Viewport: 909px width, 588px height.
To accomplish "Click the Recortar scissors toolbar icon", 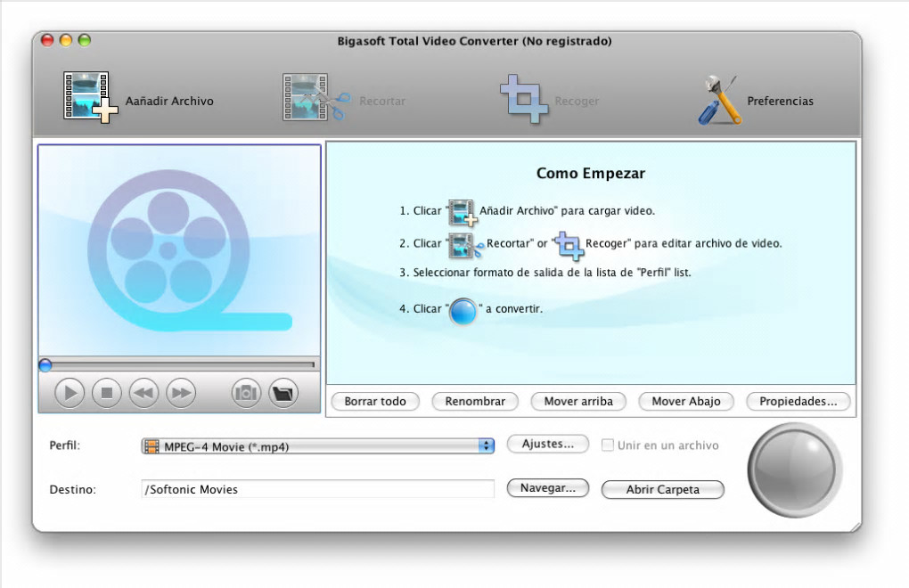I will [316, 97].
